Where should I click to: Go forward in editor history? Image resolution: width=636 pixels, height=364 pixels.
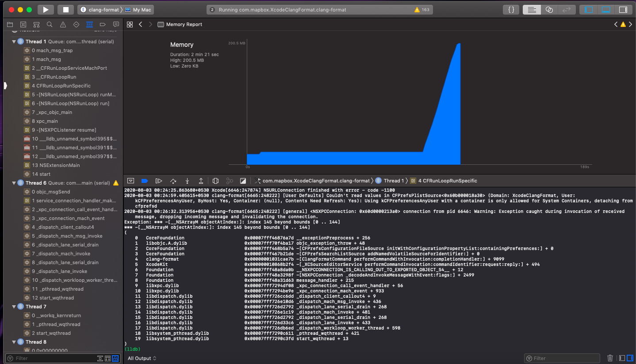tap(150, 24)
